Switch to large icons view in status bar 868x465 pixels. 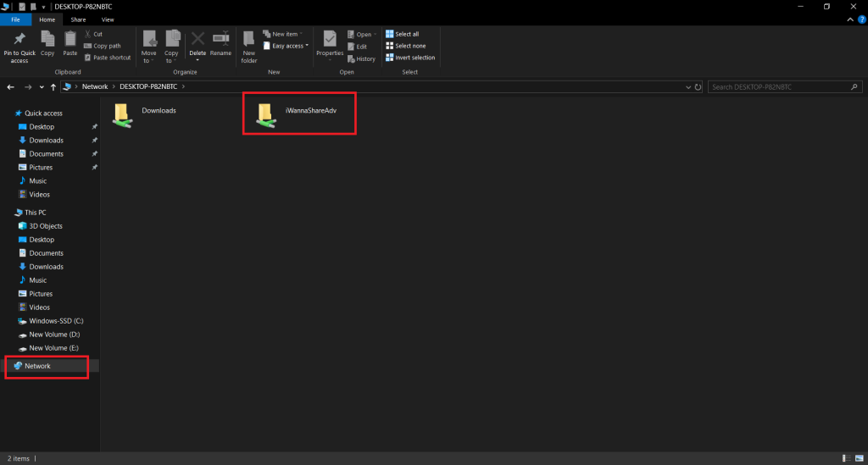coord(860,458)
